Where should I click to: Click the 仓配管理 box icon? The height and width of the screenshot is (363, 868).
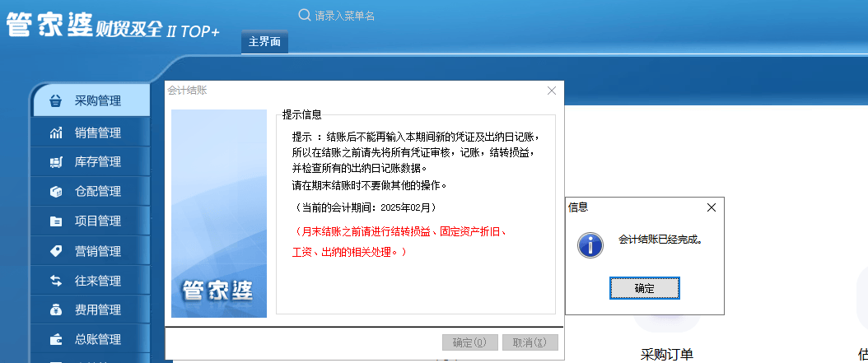56,192
